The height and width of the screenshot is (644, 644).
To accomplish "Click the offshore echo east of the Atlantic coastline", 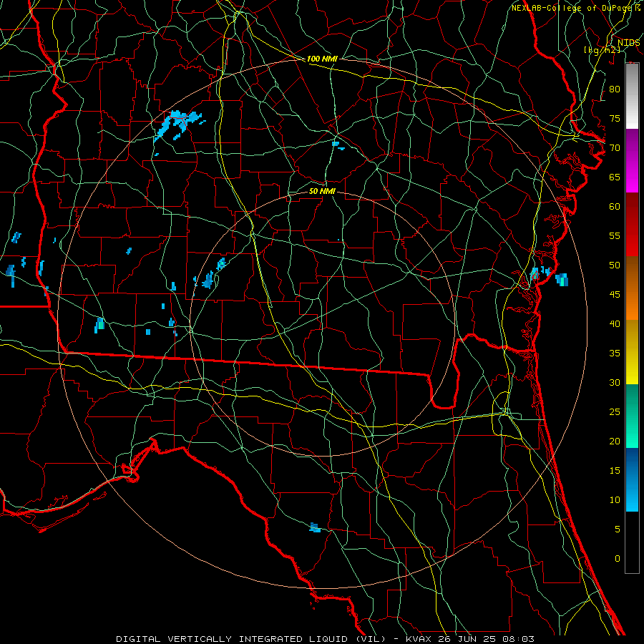I will 562,279.
